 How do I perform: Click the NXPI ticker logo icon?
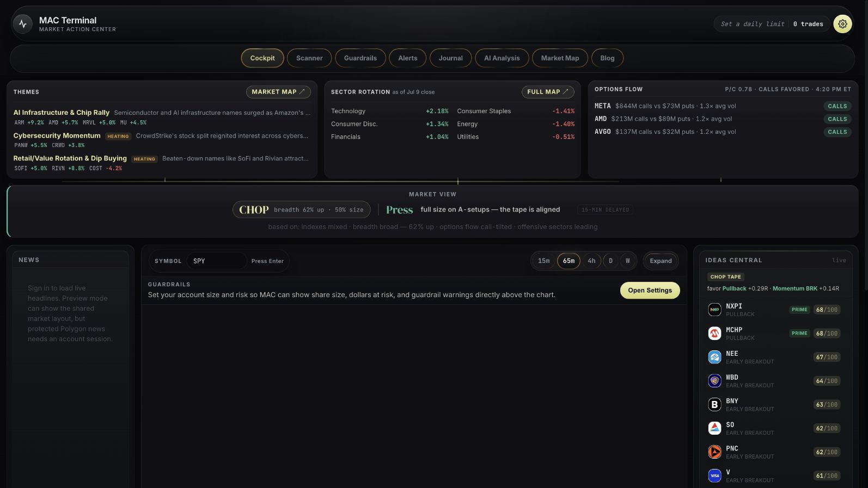[714, 310]
